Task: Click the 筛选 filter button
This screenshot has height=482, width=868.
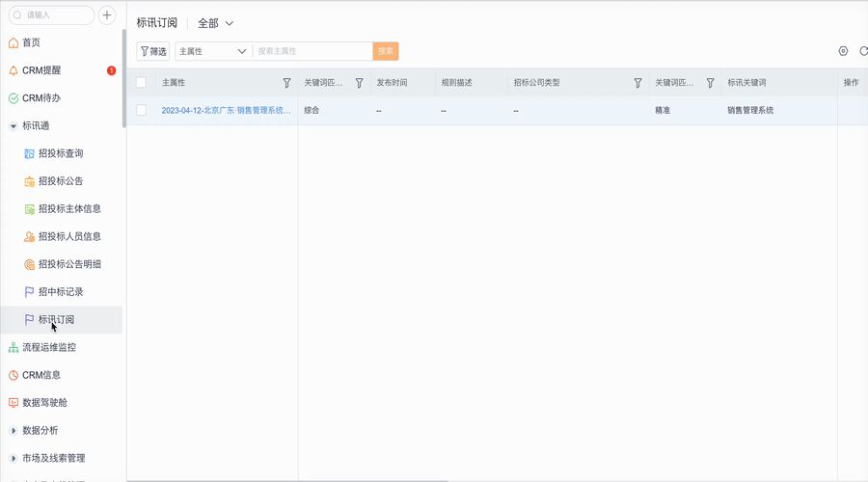Action: [153, 51]
